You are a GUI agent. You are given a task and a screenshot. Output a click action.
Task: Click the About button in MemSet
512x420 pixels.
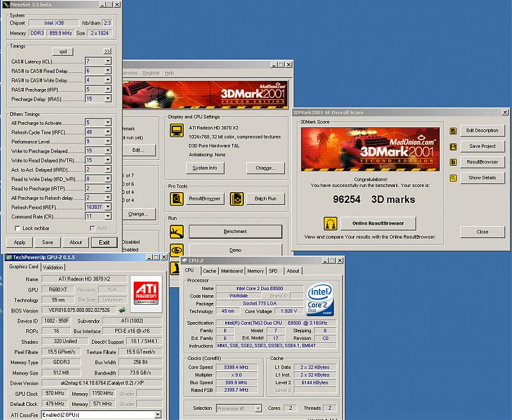pyautogui.click(x=76, y=243)
